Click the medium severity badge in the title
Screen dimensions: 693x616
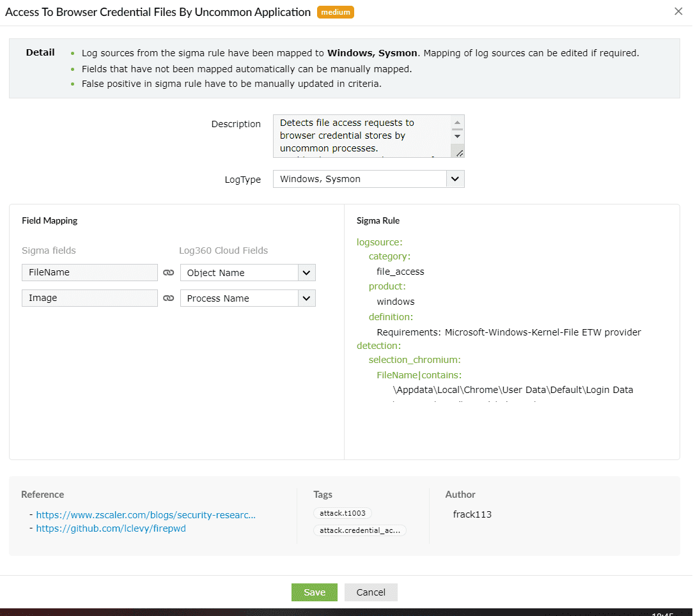335,12
